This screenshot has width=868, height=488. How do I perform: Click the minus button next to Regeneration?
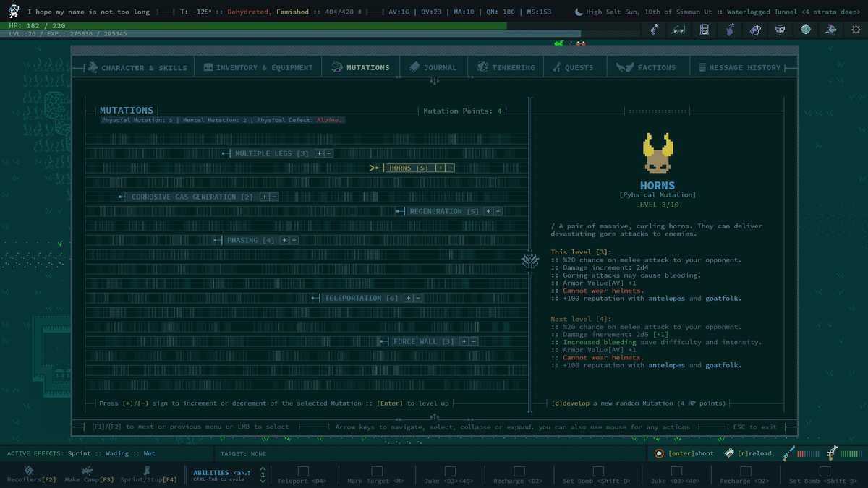click(498, 211)
